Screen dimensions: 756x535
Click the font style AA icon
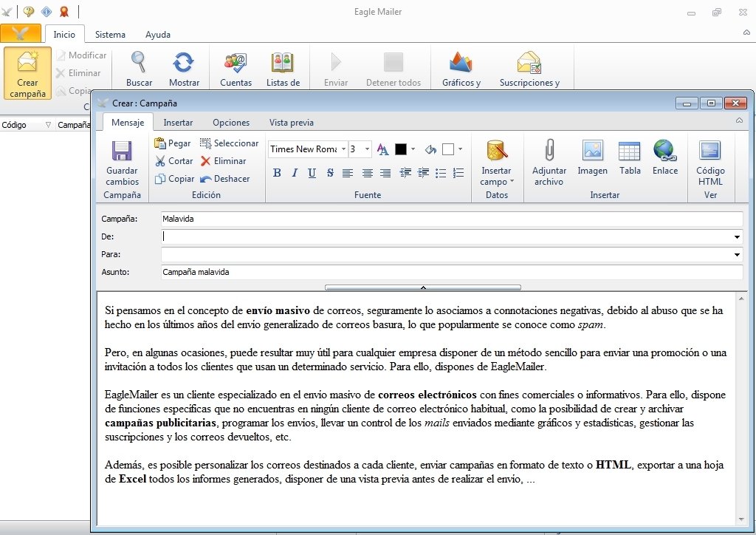(x=383, y=149)
